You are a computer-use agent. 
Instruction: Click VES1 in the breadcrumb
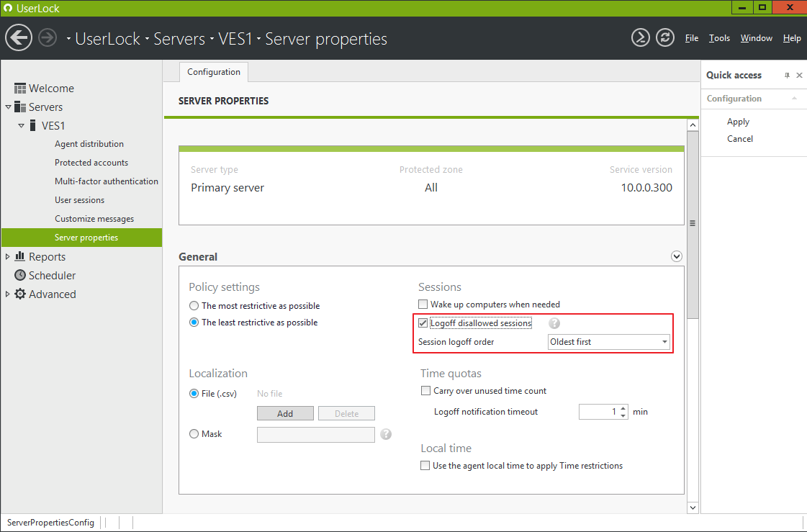tap(235, 39)
